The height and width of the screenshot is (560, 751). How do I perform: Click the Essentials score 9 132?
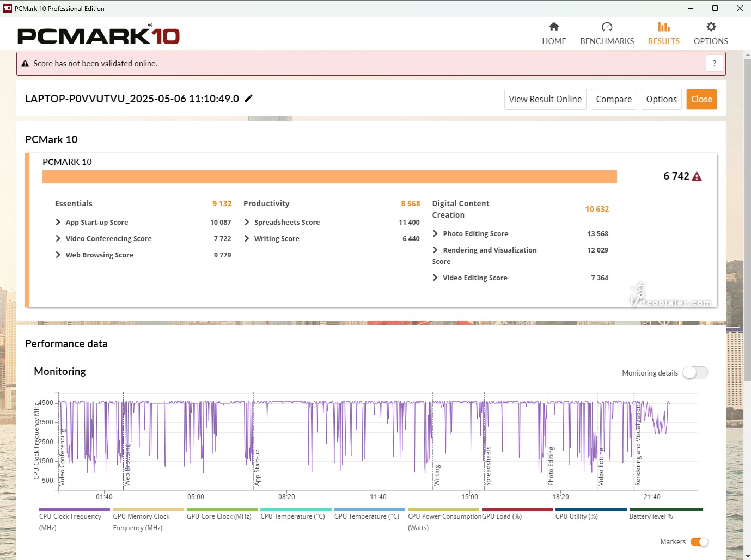click(x=222, y=204)
